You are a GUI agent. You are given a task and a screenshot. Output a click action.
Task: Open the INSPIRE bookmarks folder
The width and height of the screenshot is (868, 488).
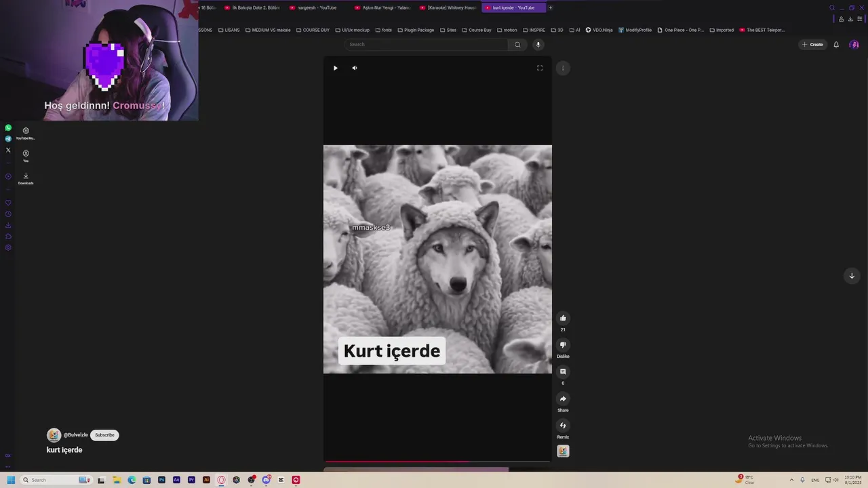(534, 30)
